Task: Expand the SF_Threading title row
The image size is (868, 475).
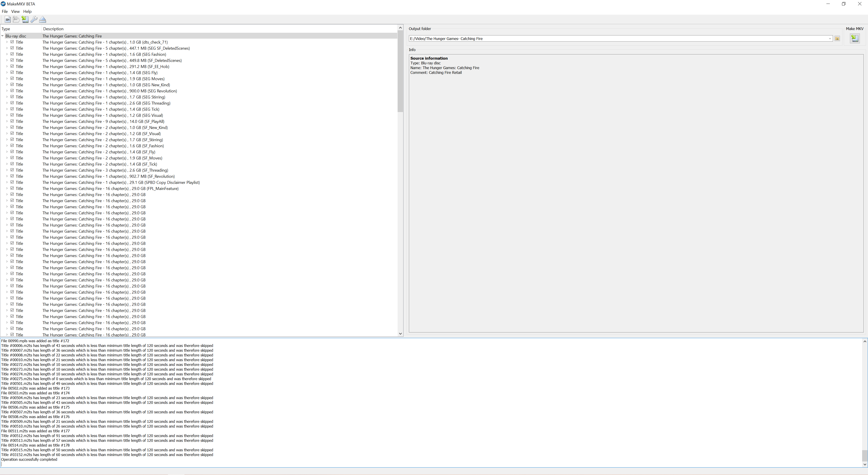Action: (x=7, y=170)
